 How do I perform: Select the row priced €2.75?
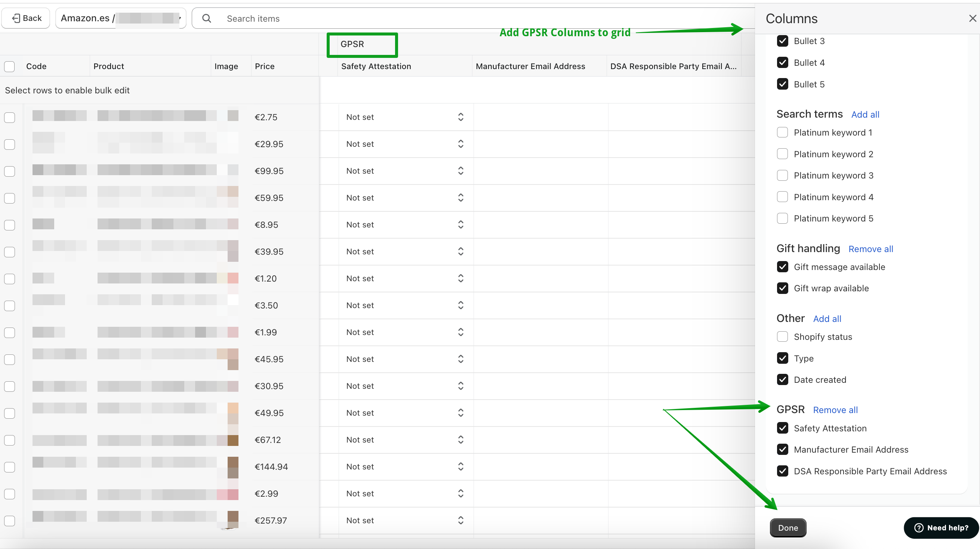(9, 118)
